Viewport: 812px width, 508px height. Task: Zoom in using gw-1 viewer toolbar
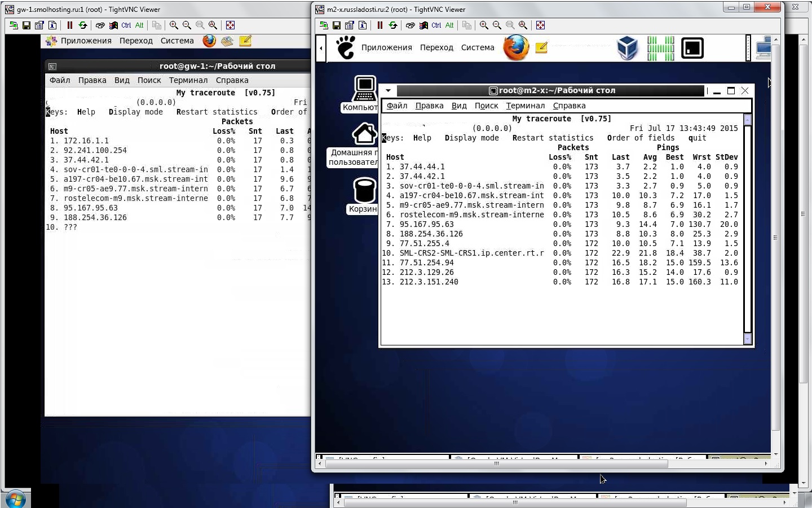point(174,25)
